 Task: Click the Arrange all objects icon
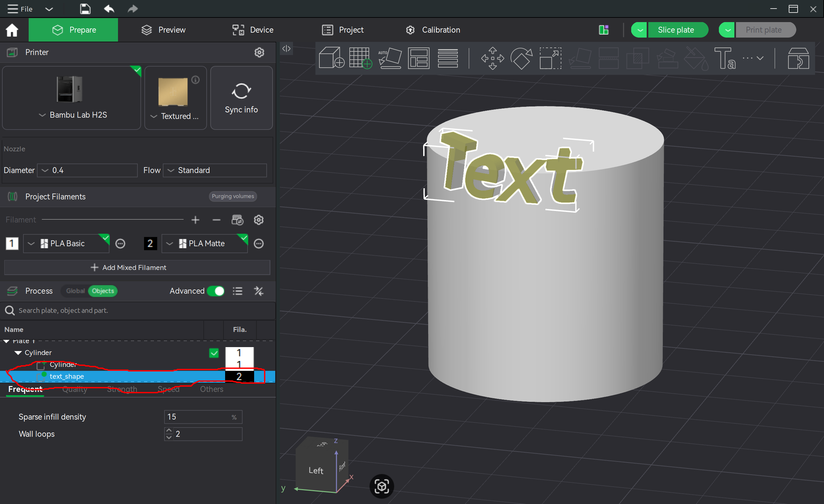419,58
